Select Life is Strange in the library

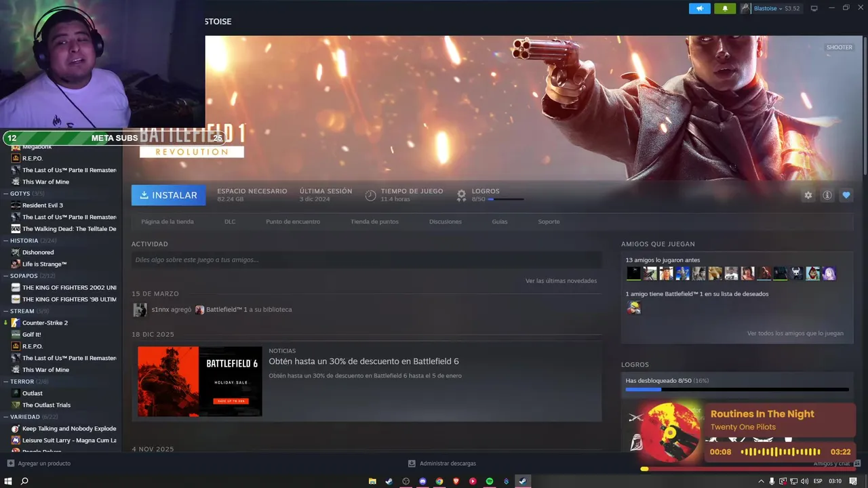[44, 264]
